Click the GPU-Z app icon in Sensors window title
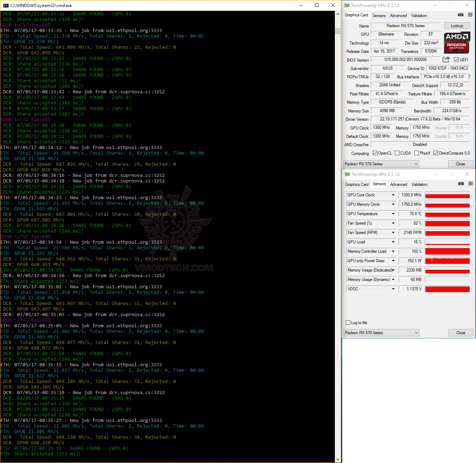Image resolution: width=476 pixels, height=463 pixels. click(347, 174)
